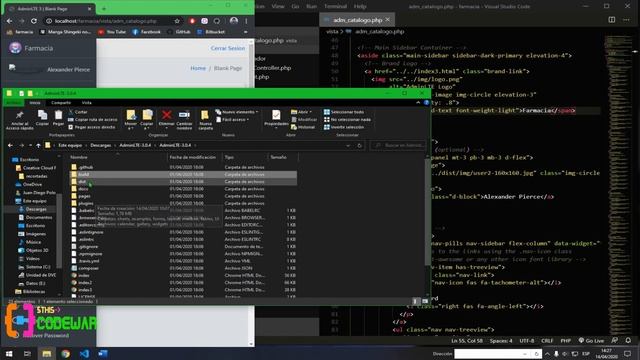The image size is (640, 360).
Task: Open the Fácil acceso dropdown
Action: coord(233,120)
